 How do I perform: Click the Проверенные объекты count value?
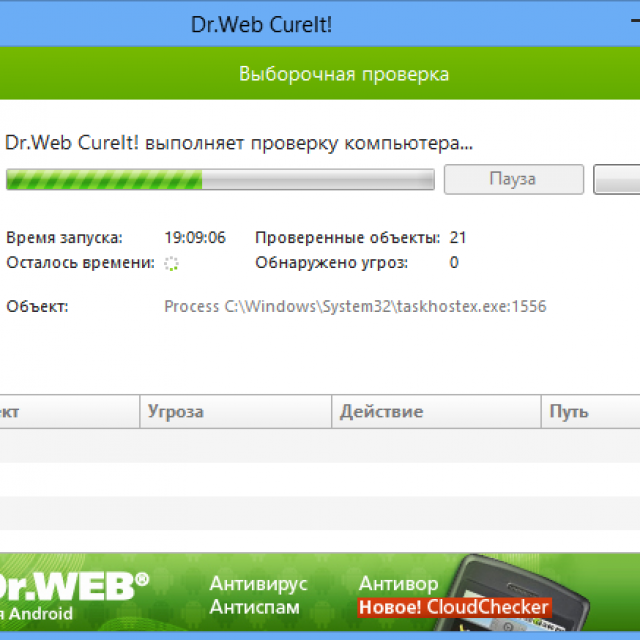[458, 238]
